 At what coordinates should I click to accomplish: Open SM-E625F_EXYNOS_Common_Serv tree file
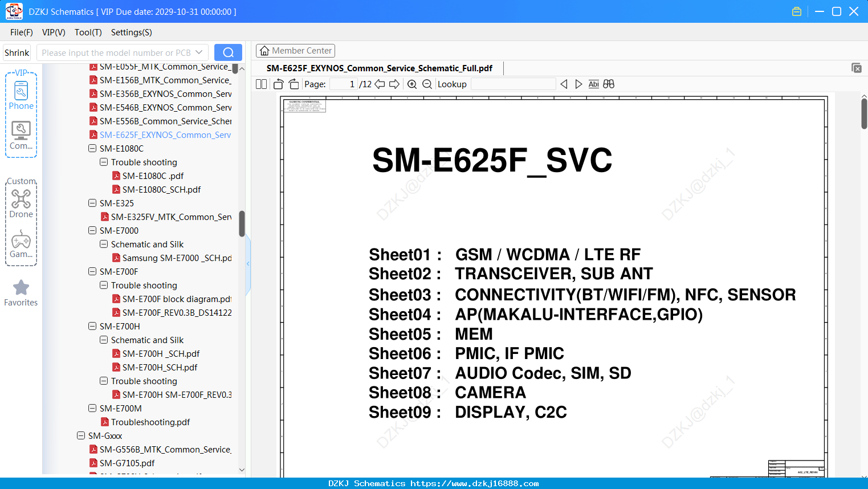tap(165, 135)
